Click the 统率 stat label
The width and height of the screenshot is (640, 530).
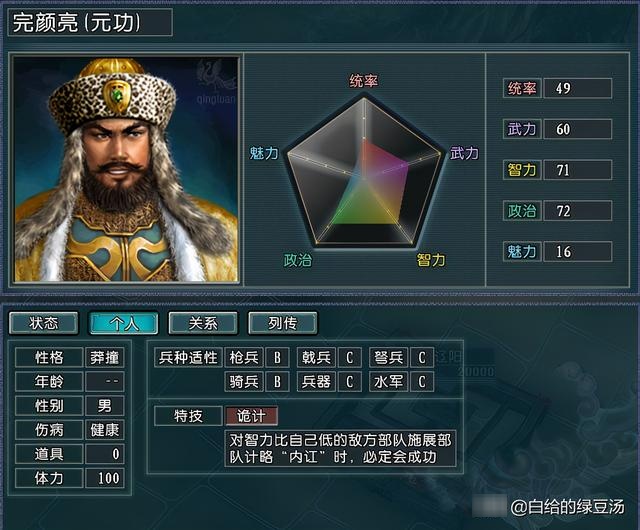pyautogui.click(x=522, y=88)
